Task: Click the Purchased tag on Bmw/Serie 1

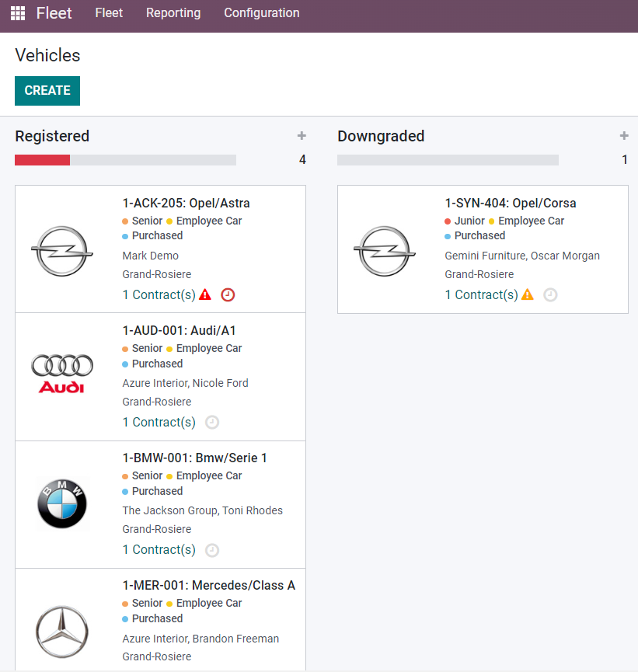Action: coord(152,491)
